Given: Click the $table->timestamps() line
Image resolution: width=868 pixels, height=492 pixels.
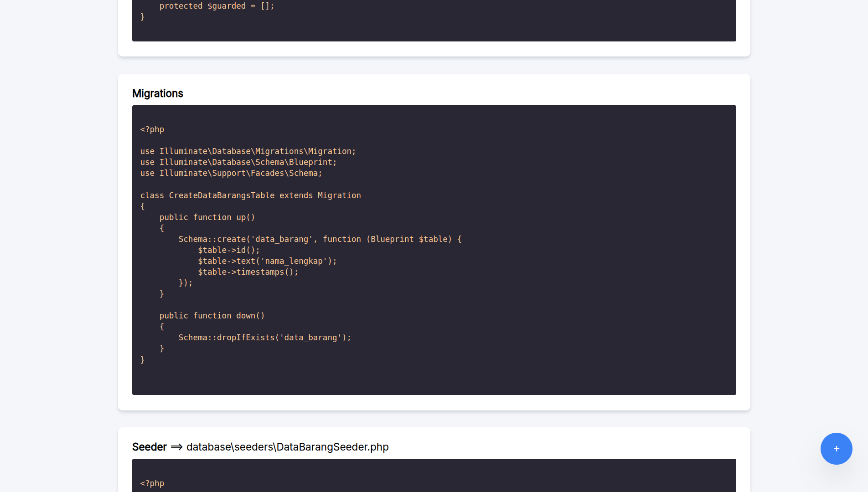Looking at the screenshot, I should coord(248,272).
